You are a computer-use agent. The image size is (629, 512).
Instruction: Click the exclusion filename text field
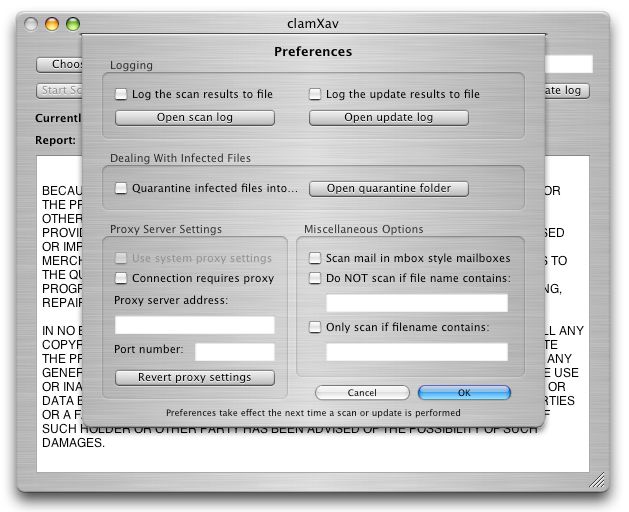tap(416, 303)
